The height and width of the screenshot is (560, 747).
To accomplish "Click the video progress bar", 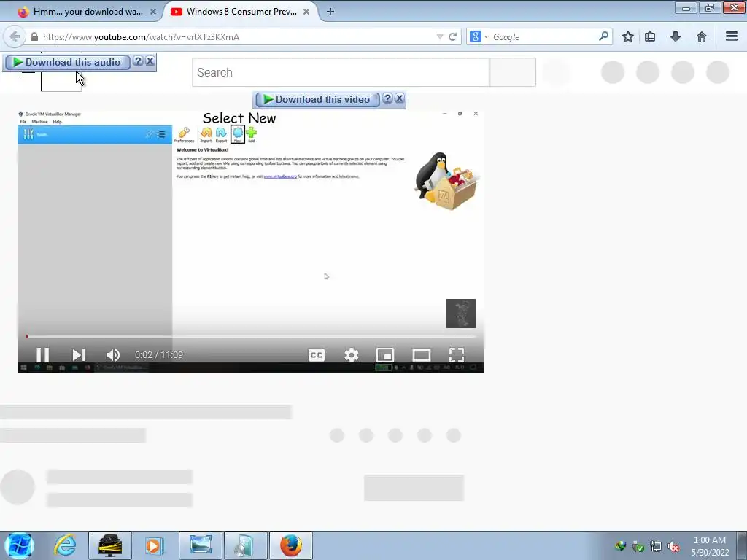I will 251,337.
